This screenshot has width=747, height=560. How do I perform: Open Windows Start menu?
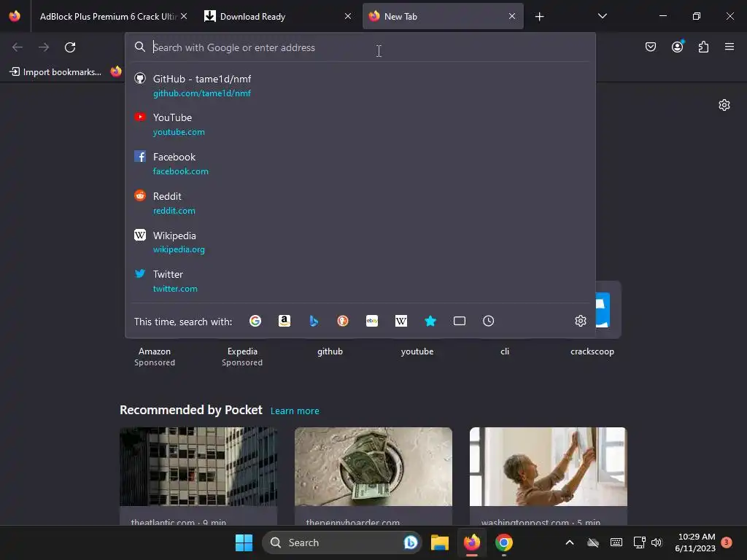click(244, 542)
